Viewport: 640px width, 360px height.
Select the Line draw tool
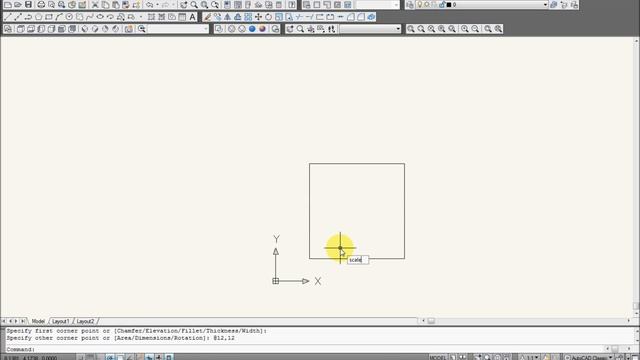tap(8, 17)
